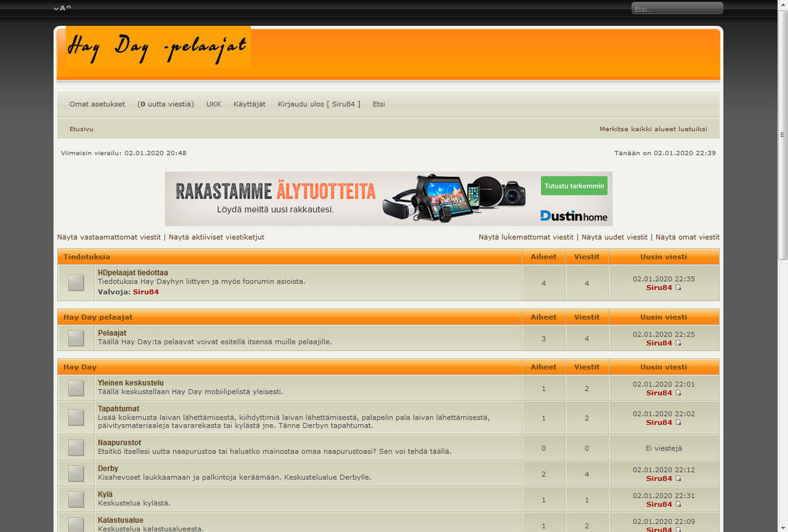Open the UKK page

click(x=214, y=104)
